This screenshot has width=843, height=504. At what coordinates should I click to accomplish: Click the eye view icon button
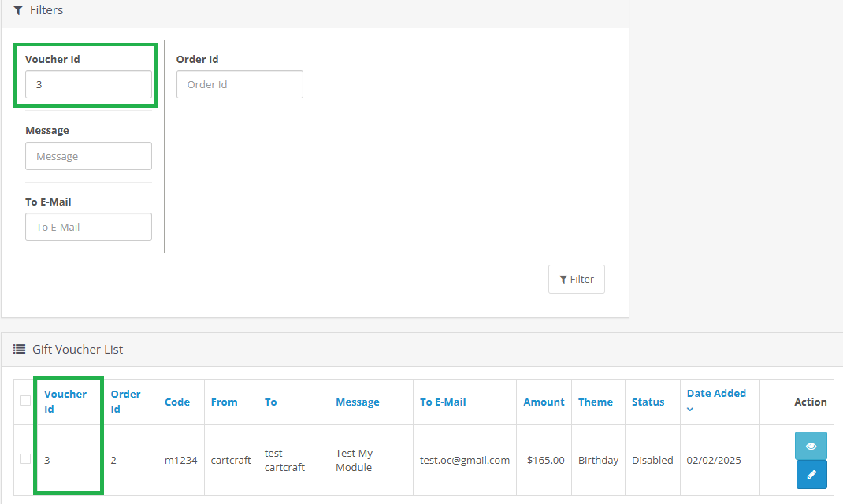[811, 446]
